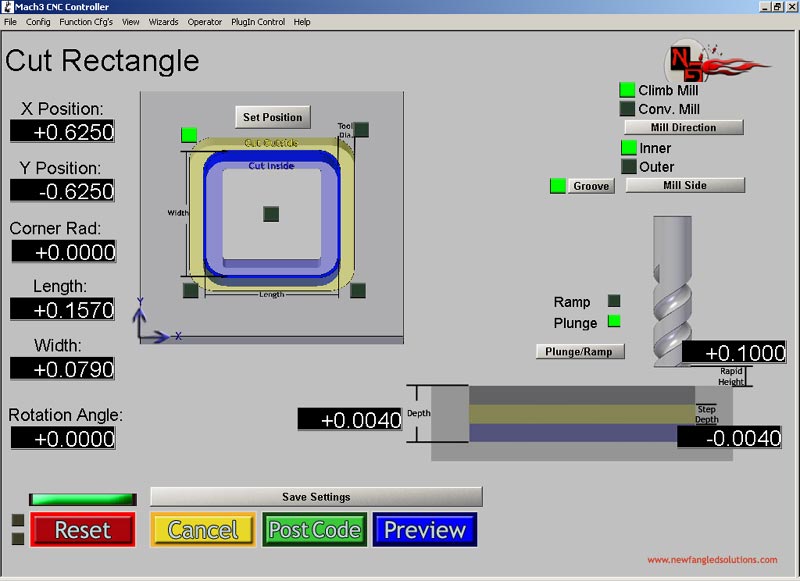Screen dimensions: 800x581
Task: Open the Config menu
Action: 38,22
